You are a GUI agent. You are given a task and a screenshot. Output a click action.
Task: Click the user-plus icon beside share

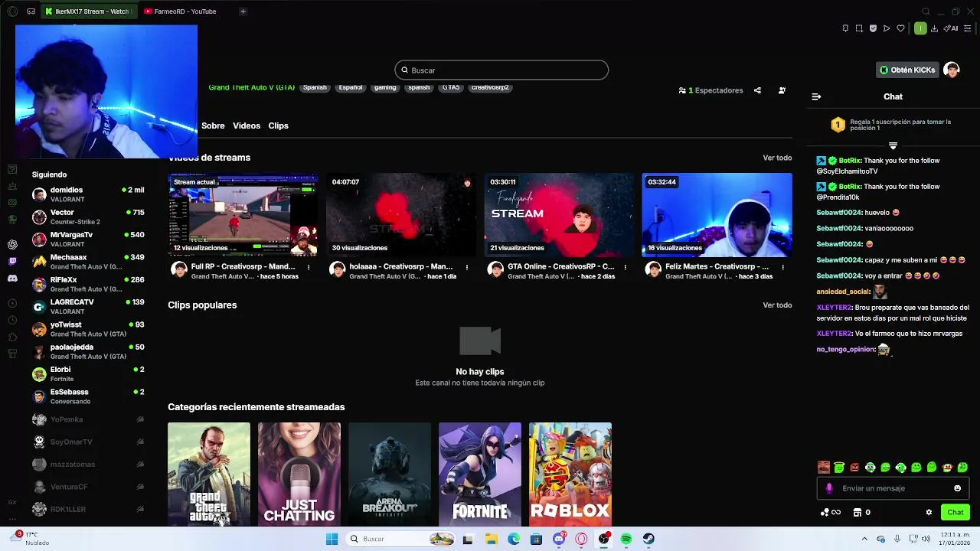tap(782, 90)
